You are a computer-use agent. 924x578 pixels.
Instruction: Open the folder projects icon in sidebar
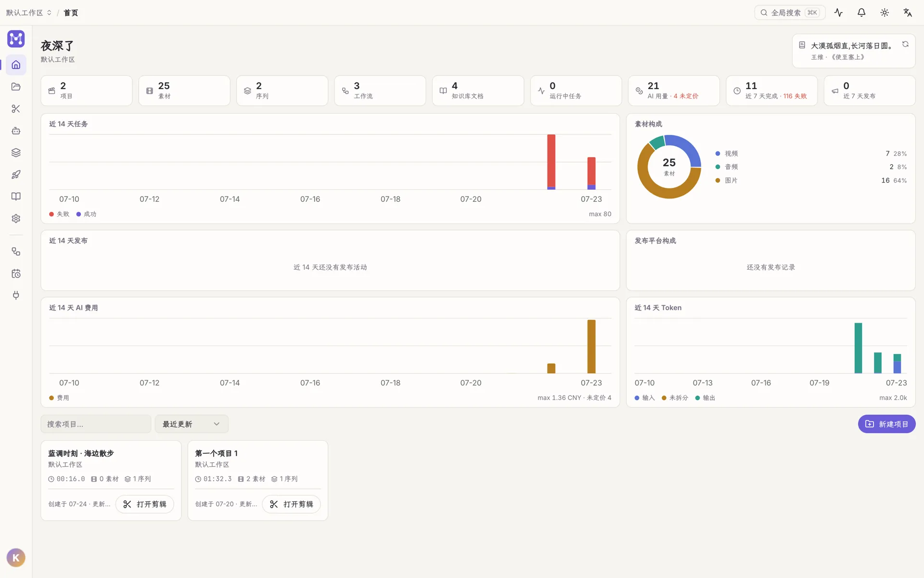16,87
